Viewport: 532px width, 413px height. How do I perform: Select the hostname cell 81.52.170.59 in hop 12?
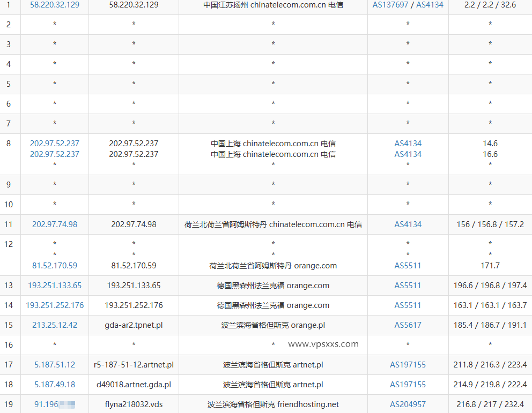coord(134,266)
